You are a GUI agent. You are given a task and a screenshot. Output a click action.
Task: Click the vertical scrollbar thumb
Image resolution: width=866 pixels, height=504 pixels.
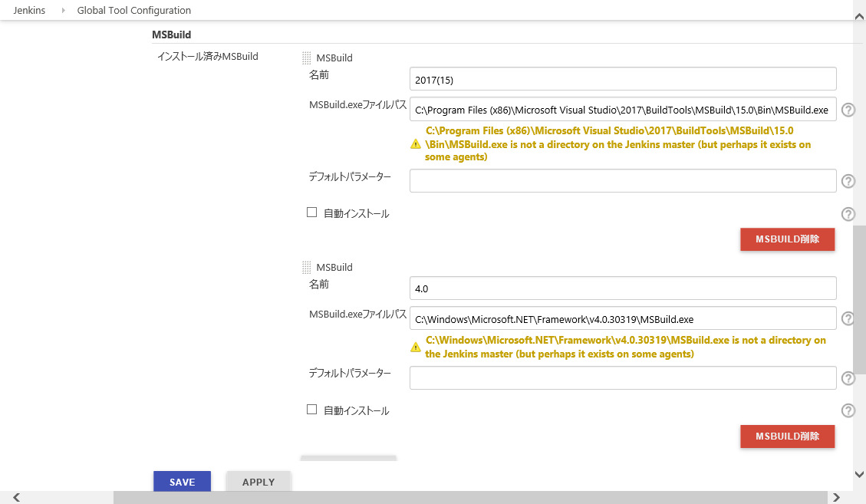click(859, 300)
